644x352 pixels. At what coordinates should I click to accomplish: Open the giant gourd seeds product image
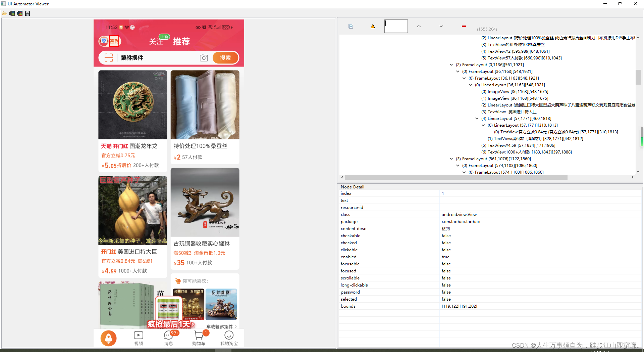pos(132,210)
